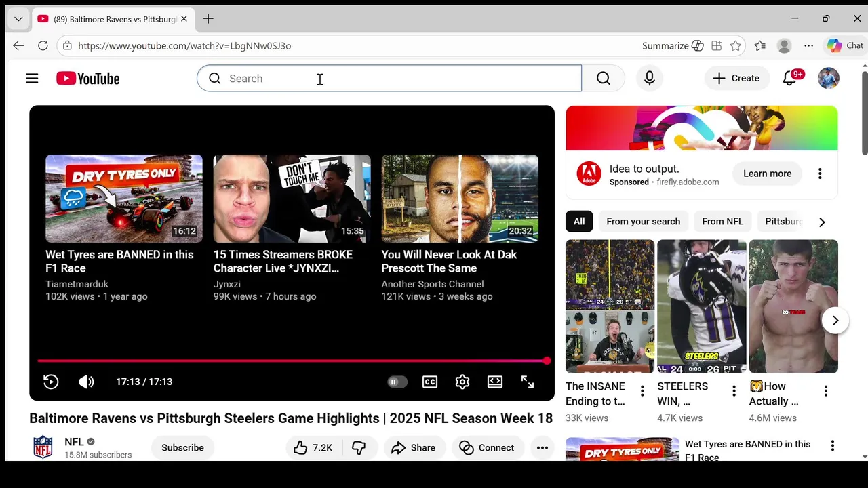Open STEELERS WIN short
868x488 pixels.
tap(702, 306)
